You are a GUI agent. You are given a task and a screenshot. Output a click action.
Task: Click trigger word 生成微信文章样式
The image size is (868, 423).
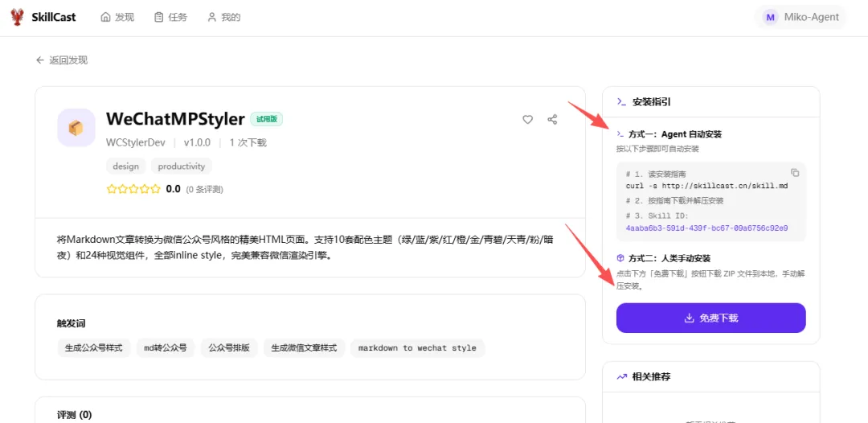coord(304,348)
